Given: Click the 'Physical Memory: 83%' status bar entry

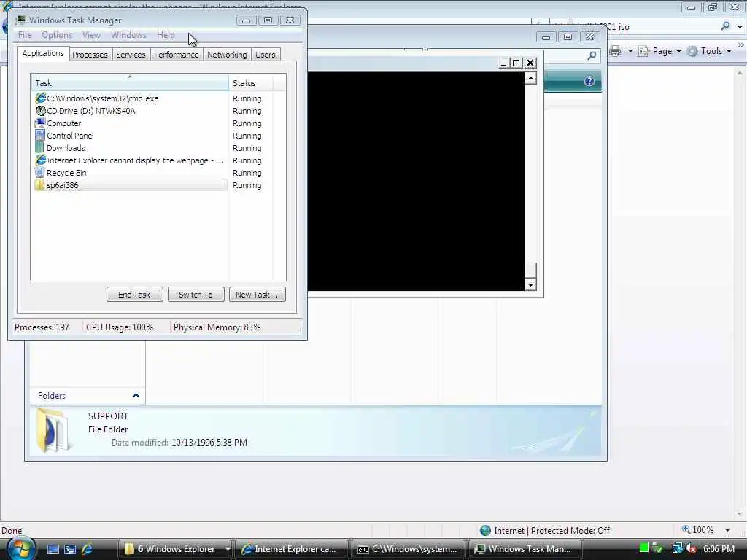Looking at the screenshot, I should (x=217, y=327).
